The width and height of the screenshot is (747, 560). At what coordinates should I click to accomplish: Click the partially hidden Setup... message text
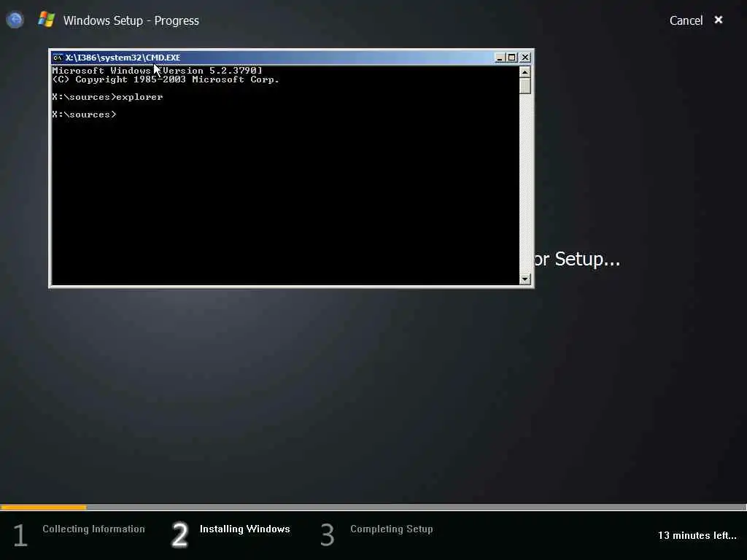578,259
